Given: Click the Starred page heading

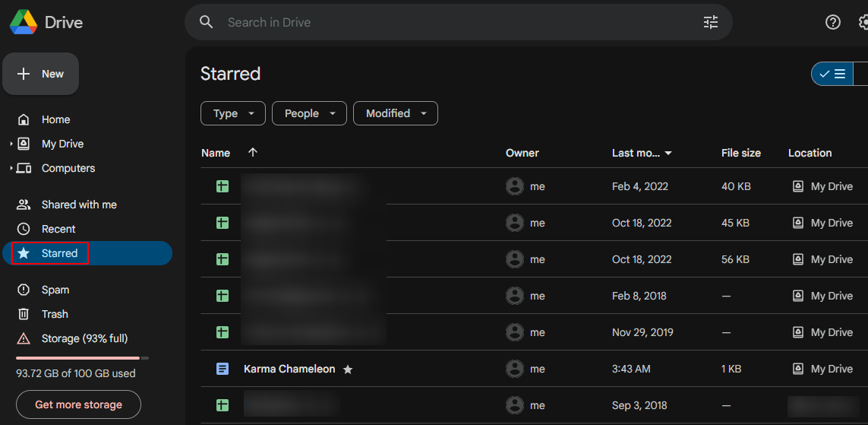Looking at the screenshot, I should coord(230,74).
